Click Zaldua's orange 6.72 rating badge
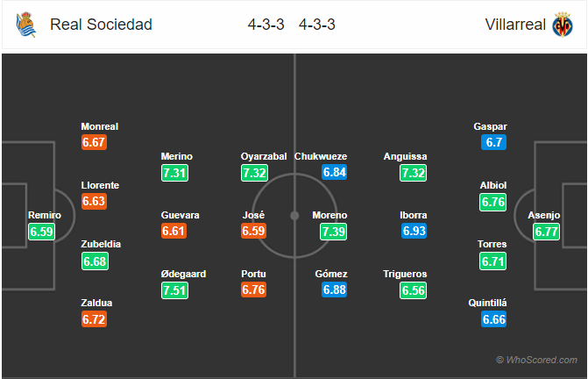This screenshot has width=588, height=379. [94, 319]
